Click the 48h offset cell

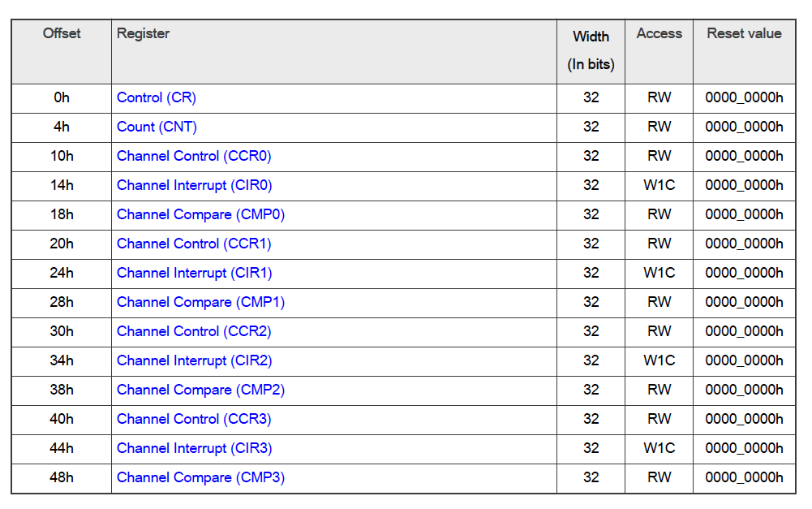tap(62, 477)
